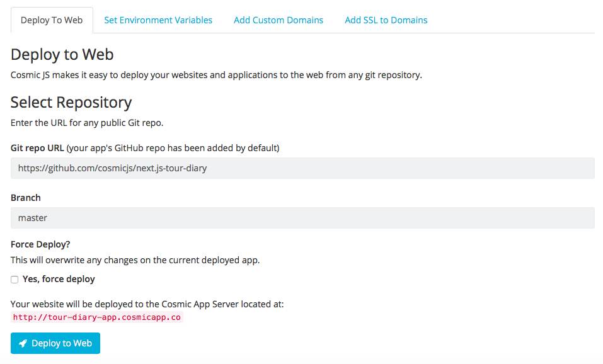Image resolution: width=603 pixels, height=364 pixels.
Task: Focus the Git repo URL input field
Action: [x=302, y=168]
